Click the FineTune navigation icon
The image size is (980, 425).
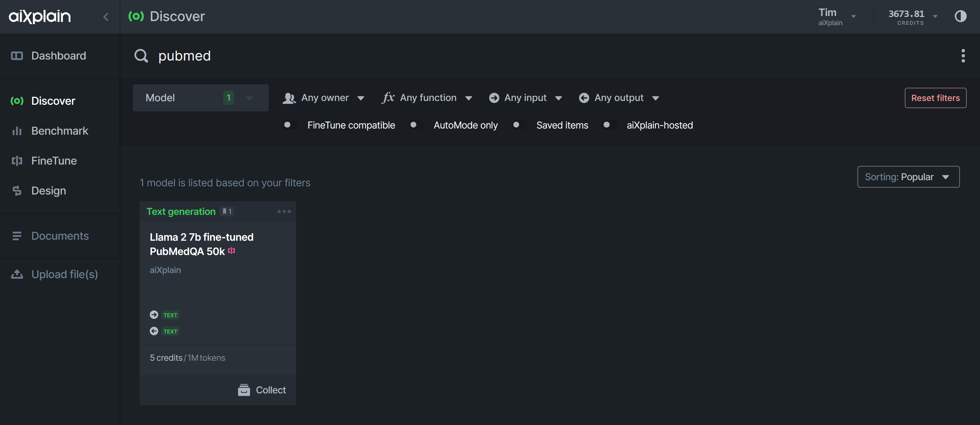coord(17,160)
